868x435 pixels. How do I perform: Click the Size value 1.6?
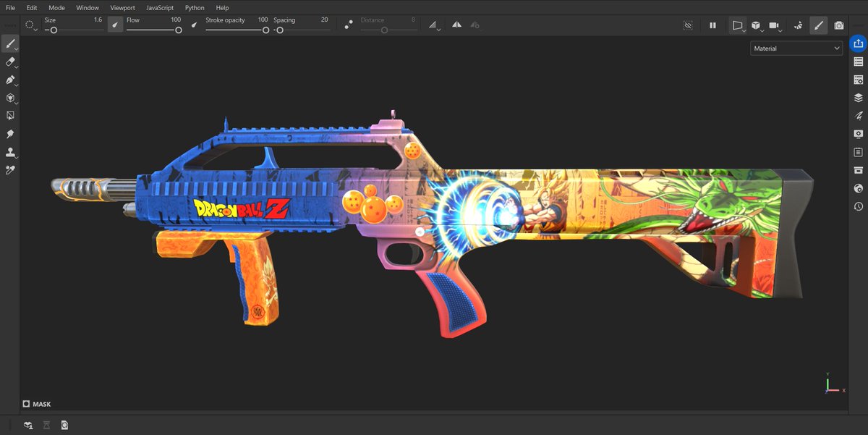tap(98, 20)
